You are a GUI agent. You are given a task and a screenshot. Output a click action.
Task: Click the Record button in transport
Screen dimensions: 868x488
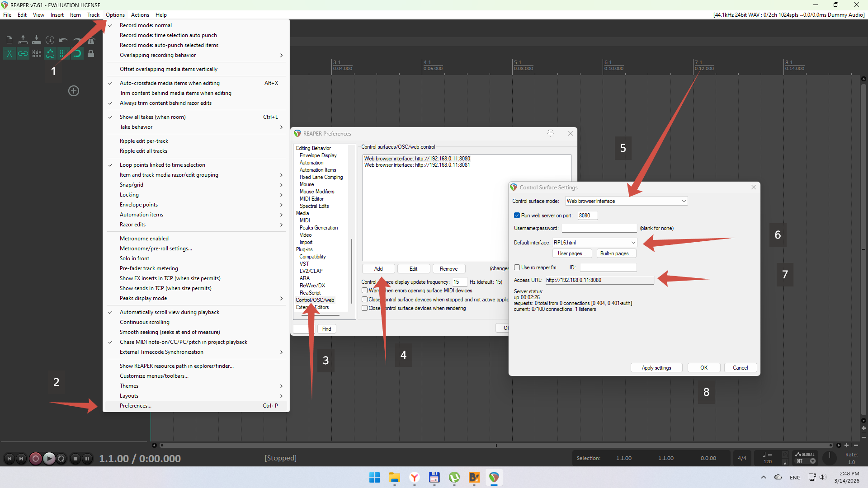click(35, 459)
